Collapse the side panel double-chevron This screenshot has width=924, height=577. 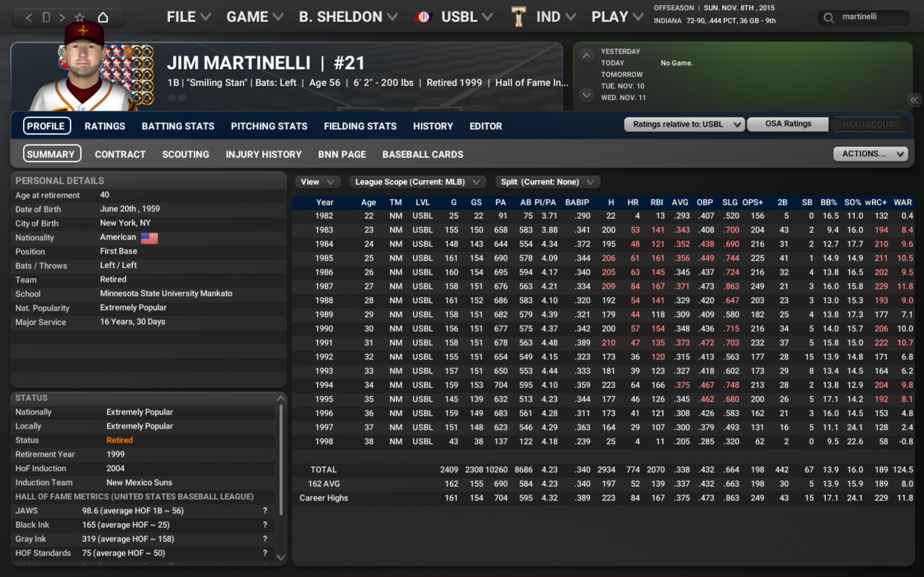[x=914, y=100]
